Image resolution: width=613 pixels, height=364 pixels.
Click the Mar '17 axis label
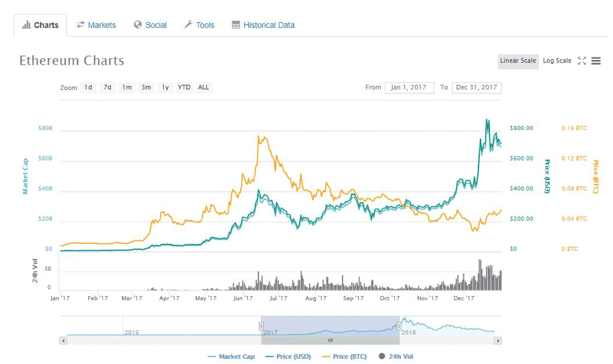(x=132, y=298)
